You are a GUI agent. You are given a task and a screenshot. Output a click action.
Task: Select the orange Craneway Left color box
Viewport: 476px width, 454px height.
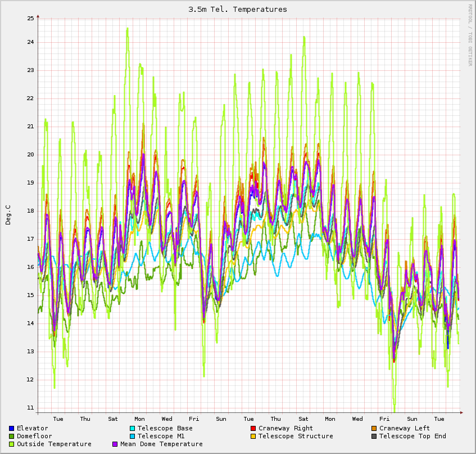[x=374, y=428]
